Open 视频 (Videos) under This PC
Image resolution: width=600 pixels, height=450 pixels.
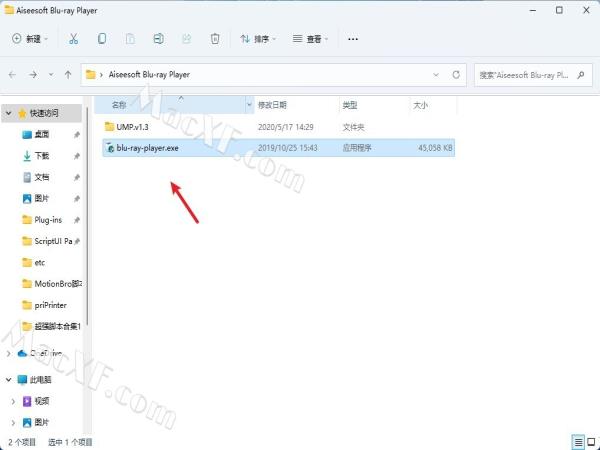click(42, 401)
